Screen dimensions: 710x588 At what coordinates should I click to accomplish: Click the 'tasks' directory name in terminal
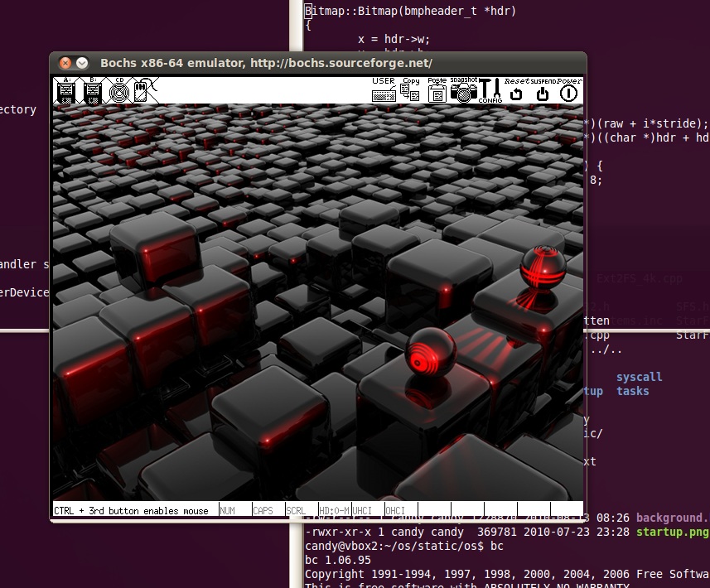[633, 391]
